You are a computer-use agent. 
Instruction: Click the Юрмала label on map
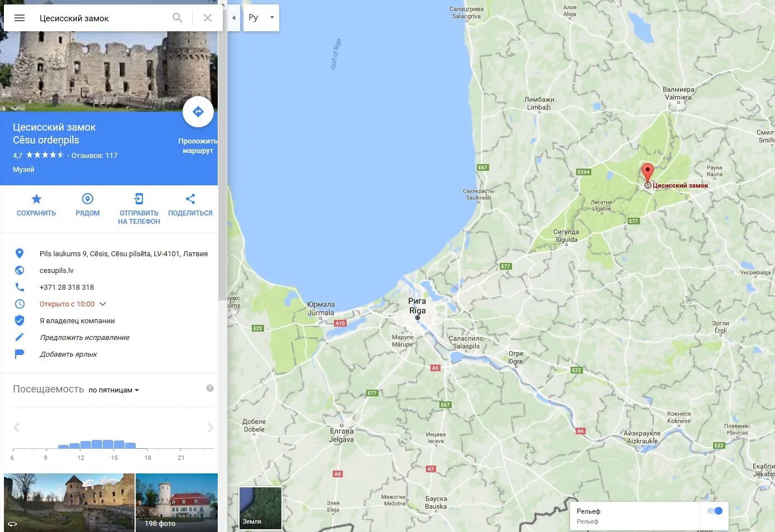pyautogui.click(x=321, y=309)
